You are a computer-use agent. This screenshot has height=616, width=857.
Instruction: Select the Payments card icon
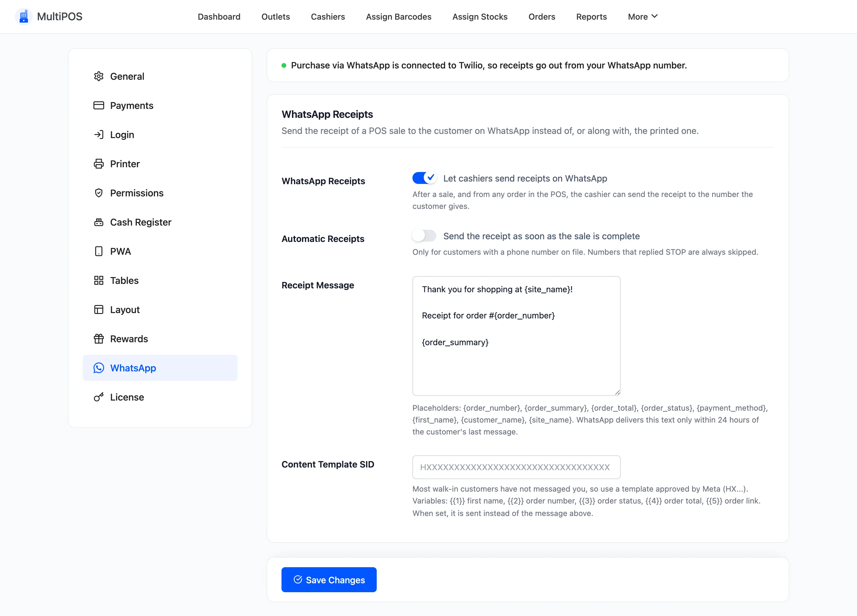[98, 105]
